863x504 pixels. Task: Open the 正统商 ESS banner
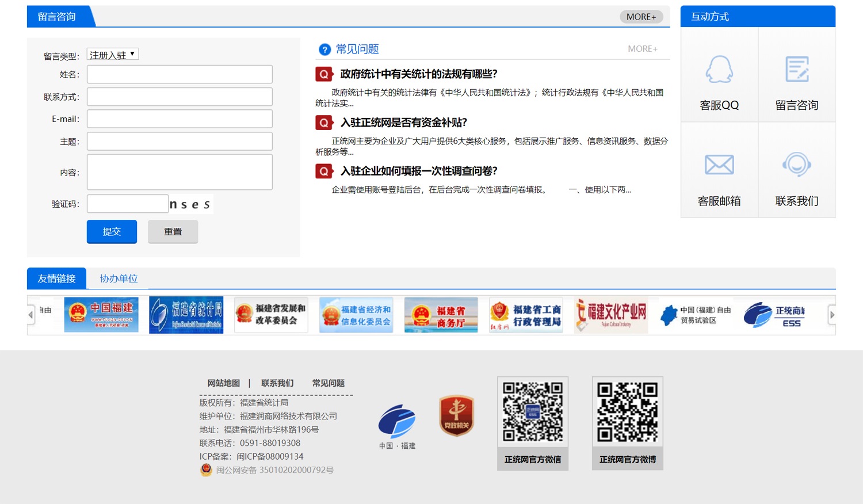774,315
